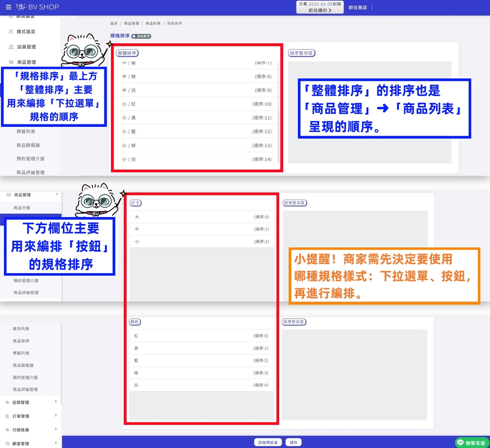Select the 中 / 綠 row
Viewport: 490px width, 448px height.
coord(197,76)
